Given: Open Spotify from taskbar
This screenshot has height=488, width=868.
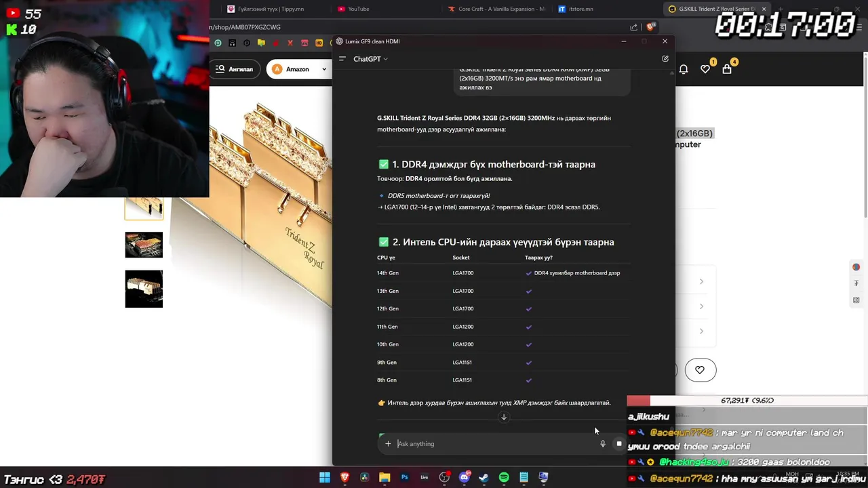Looking at the screenshot, I should (x=504, y=477).
